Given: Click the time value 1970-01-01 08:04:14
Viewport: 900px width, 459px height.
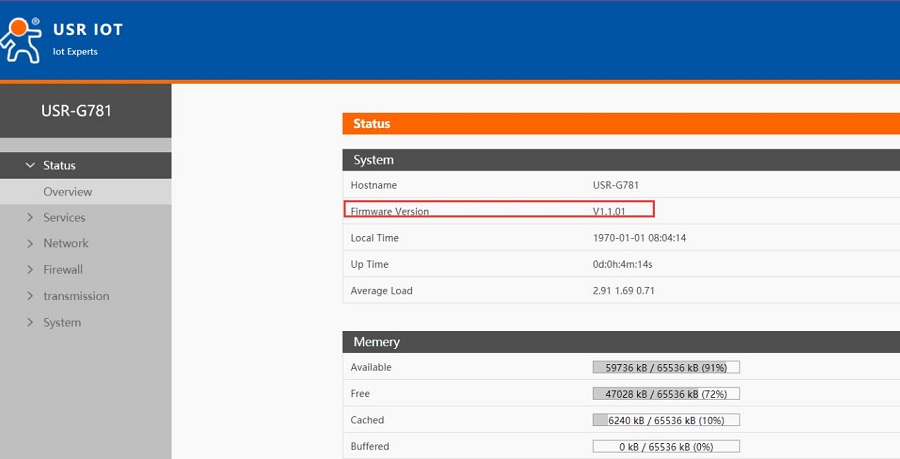Looking at the screenshot, I should (x=639, y=238).
